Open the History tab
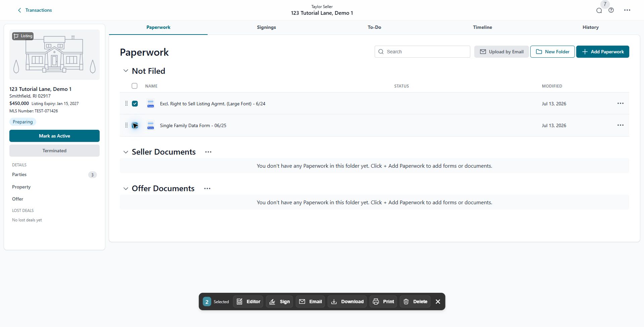The height and width of the screenshot is (327, 644). pos(590,27)
